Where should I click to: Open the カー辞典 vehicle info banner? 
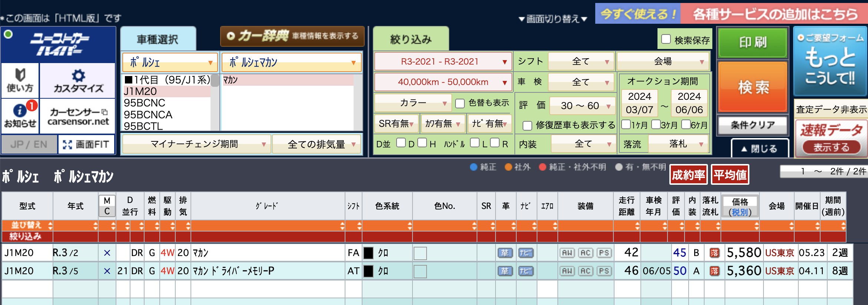(x=292, y=36)
